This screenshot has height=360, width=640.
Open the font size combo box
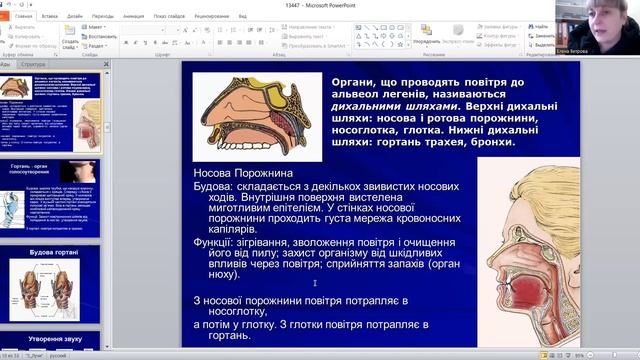coord(173,30)
